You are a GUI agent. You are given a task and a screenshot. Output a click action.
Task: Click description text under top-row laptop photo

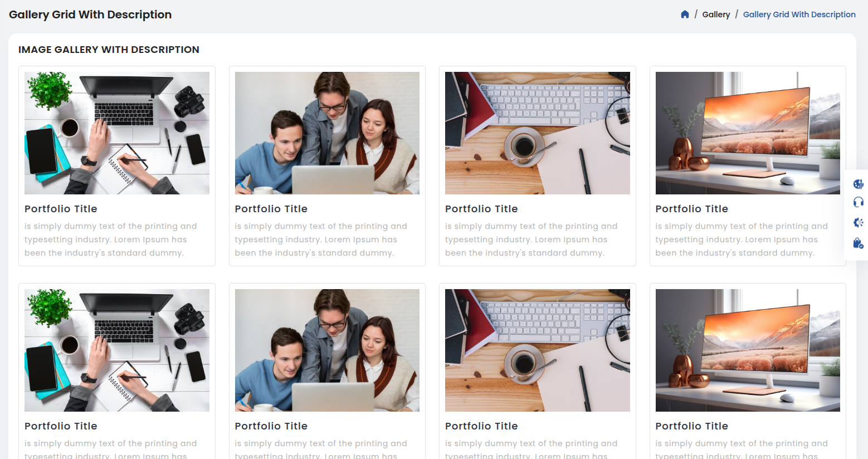click(111, 240)
